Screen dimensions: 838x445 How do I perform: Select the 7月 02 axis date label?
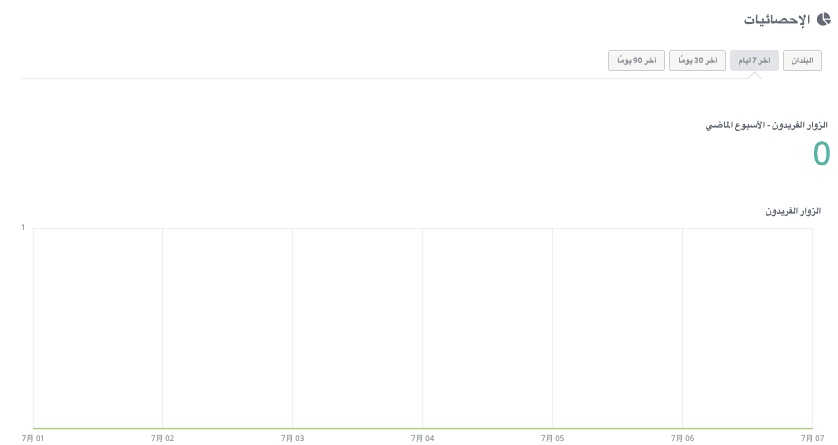click(162, 439)
